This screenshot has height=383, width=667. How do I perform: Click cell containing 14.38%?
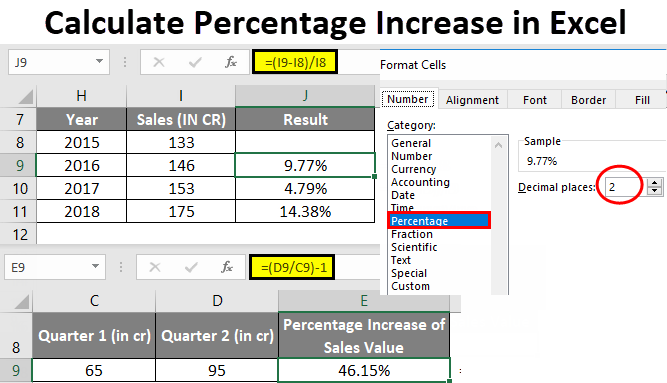pos(305,212)
